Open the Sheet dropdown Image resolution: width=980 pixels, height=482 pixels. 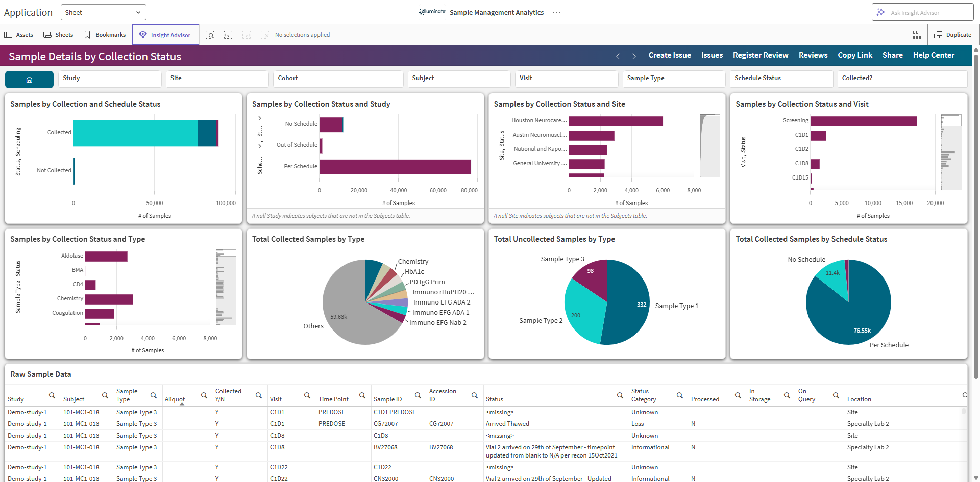(x=103, y=12)
